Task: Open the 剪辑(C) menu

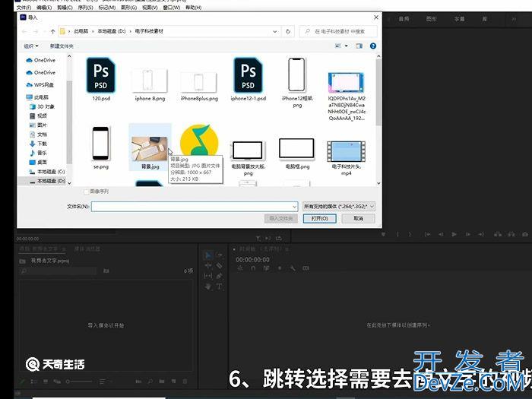Action: click(65, 8)
